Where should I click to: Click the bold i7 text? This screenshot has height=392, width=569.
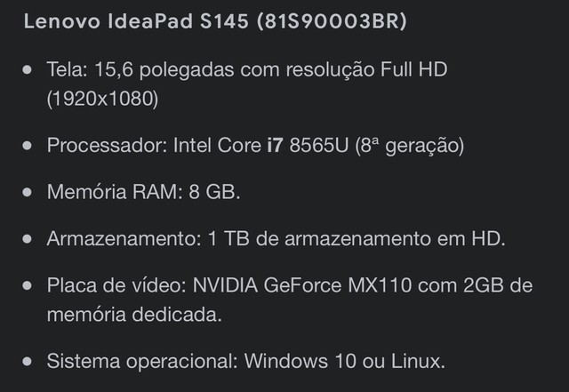pos(275,145)
